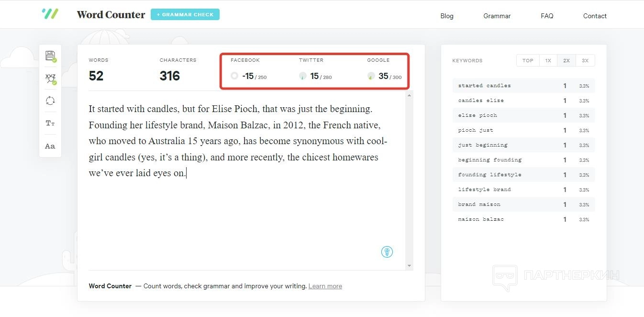Screen dimensions: 644x317
Task: Open the Contact page
Action: tap(595, 16)
